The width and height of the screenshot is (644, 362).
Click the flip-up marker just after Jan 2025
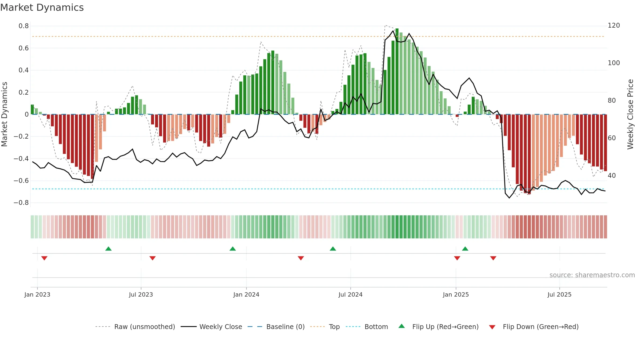coord(465,249)
